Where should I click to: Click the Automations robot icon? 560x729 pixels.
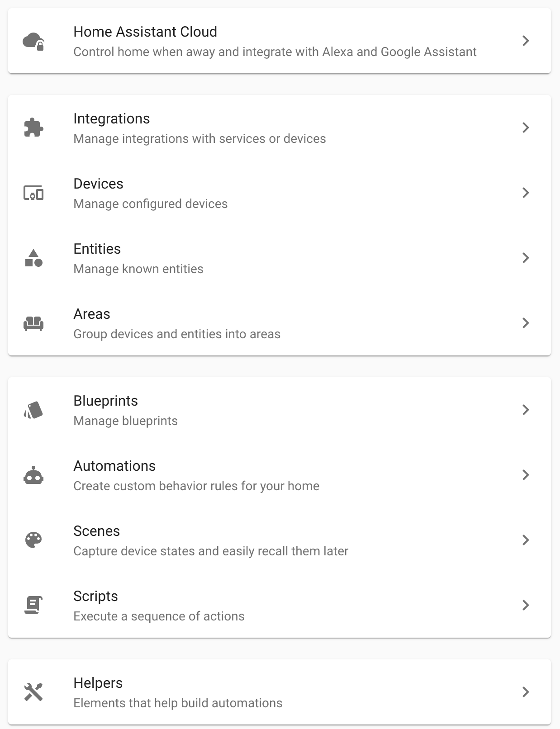click(33, 475)
